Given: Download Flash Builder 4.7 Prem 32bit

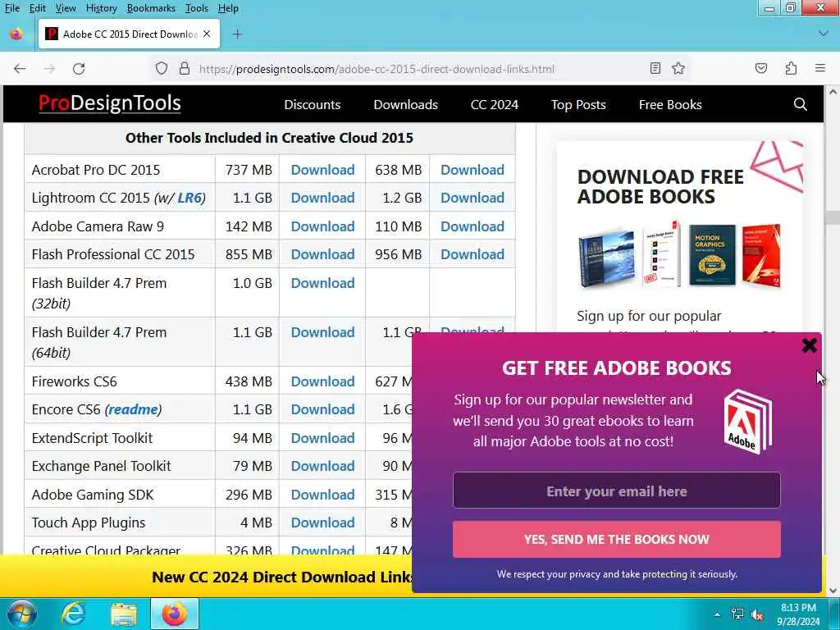Looking at the screenshot, I should 322,283.
